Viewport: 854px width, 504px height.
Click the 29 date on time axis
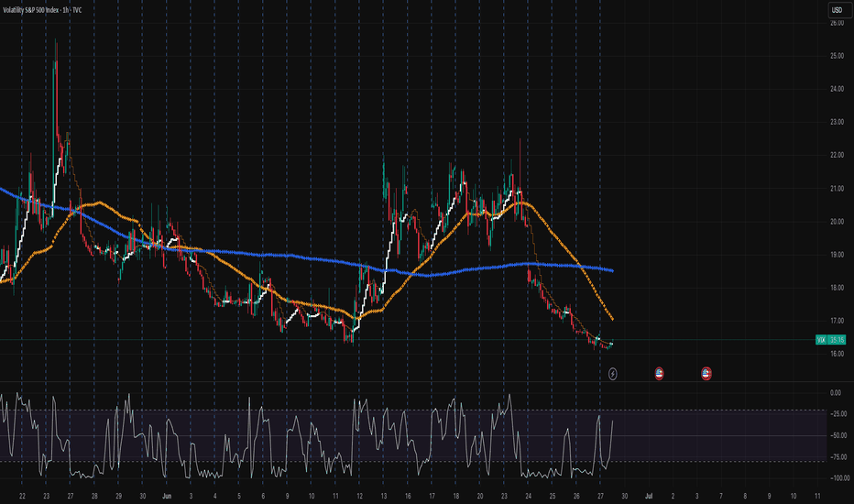(x=119, y=496)
